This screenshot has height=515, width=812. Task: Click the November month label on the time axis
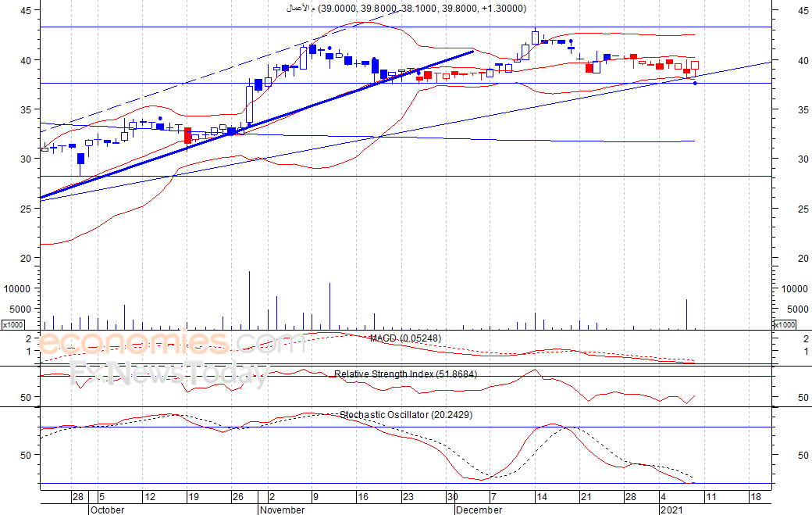point(282,510)
